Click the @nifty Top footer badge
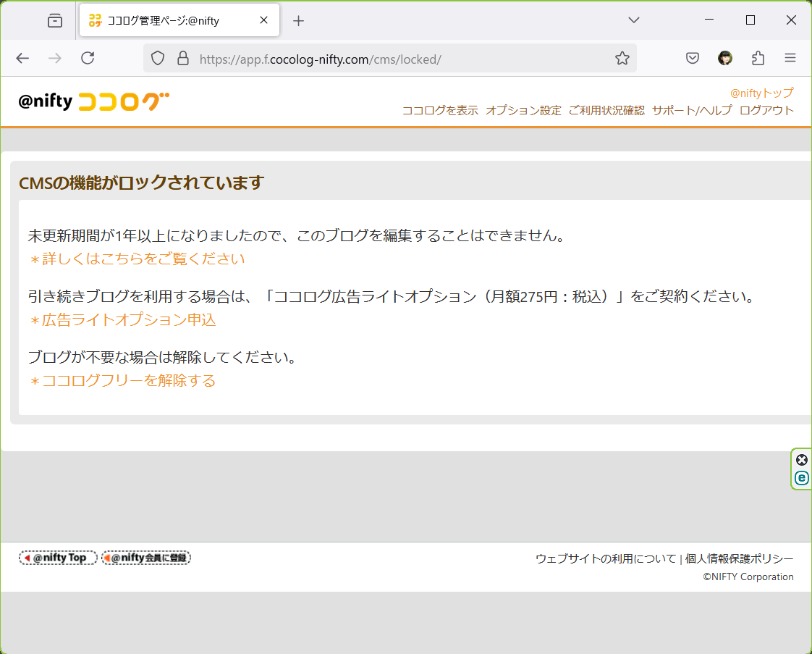This screenshot has width=812, height=654. (x=58, y=558)
